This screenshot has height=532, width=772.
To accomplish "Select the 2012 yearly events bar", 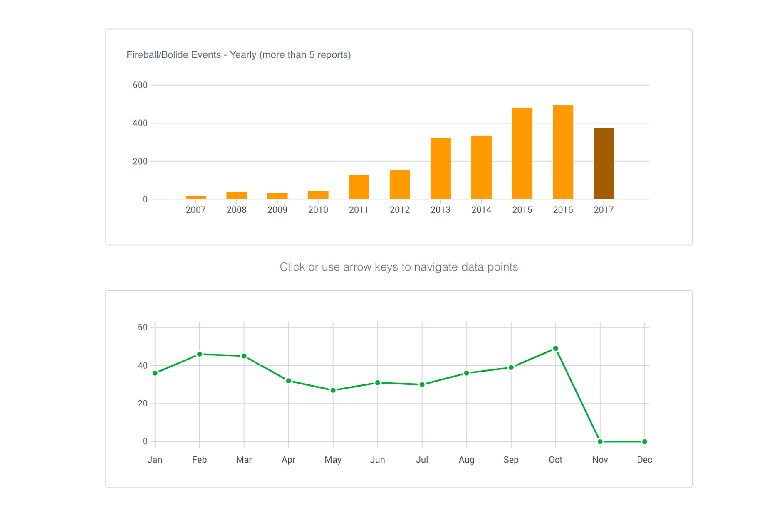I will (399, 185).
